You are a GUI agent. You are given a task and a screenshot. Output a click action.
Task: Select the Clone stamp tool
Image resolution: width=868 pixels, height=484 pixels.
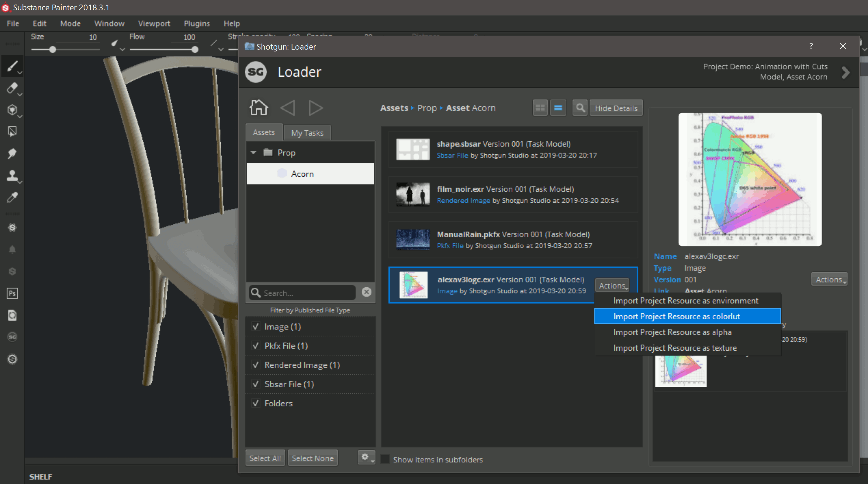pos(12,175)
